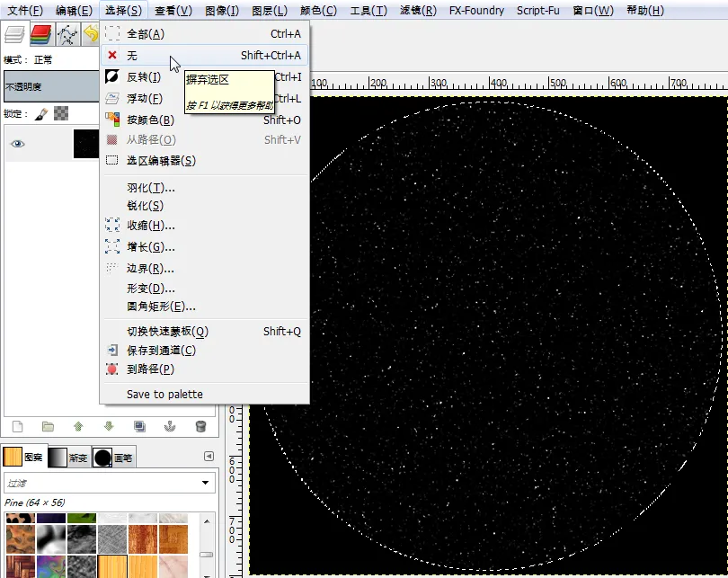The width and height of the screenshot is (728, 578).
Task: Open the 窗口(W) windows menu
Action: tap(593, 10)
